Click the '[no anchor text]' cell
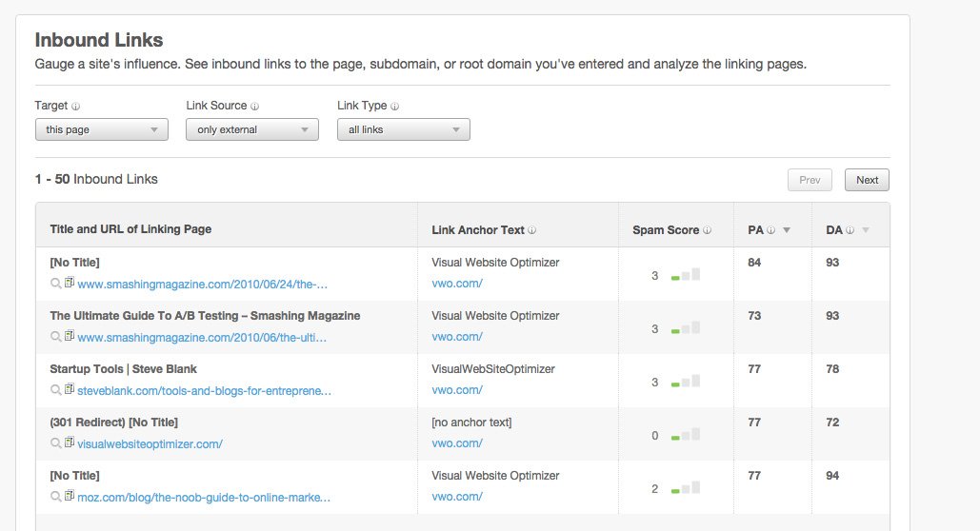The height and width of the screenshot is (531, 980). (x=471, y=423)
